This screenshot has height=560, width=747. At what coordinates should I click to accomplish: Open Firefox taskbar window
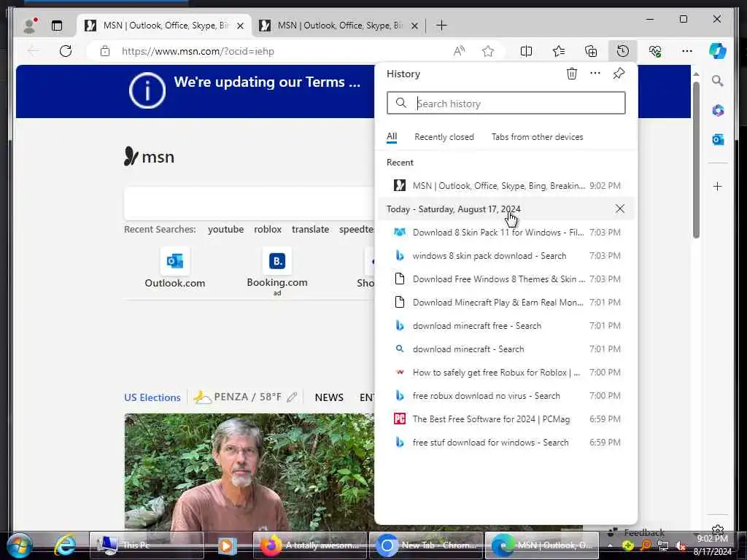310,545
